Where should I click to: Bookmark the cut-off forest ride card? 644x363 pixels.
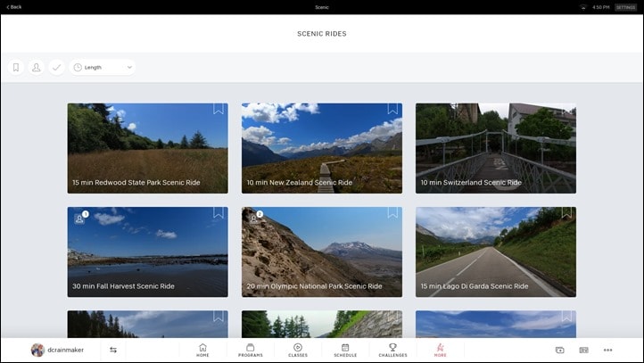[219, 316]
